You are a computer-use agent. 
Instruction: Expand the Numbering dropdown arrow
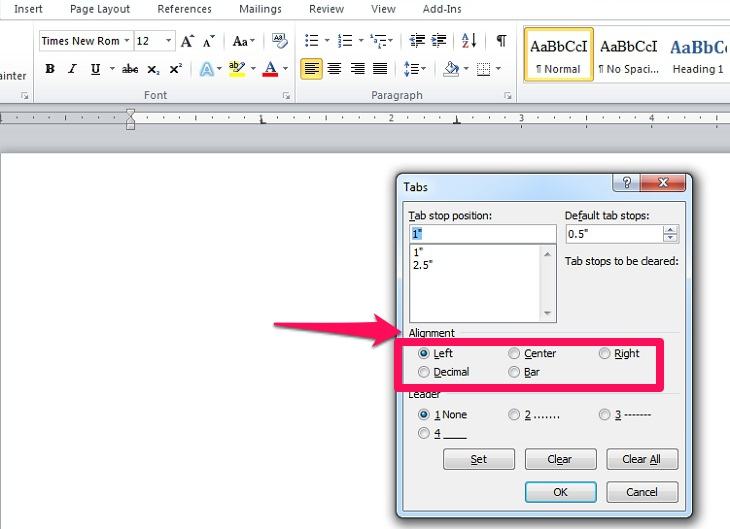tap(361, 41)
